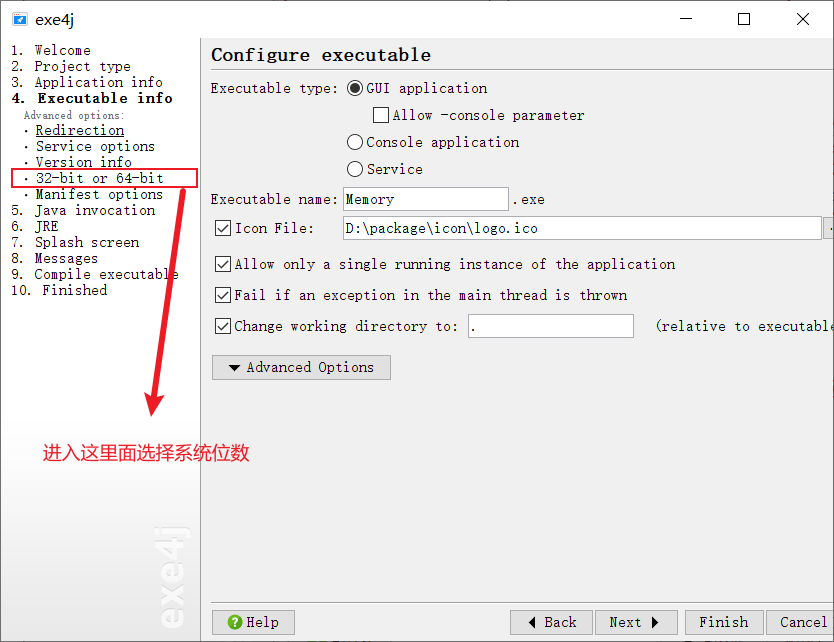Choose the Service executable type
This screenshot has width=834, height=642.
355,169
